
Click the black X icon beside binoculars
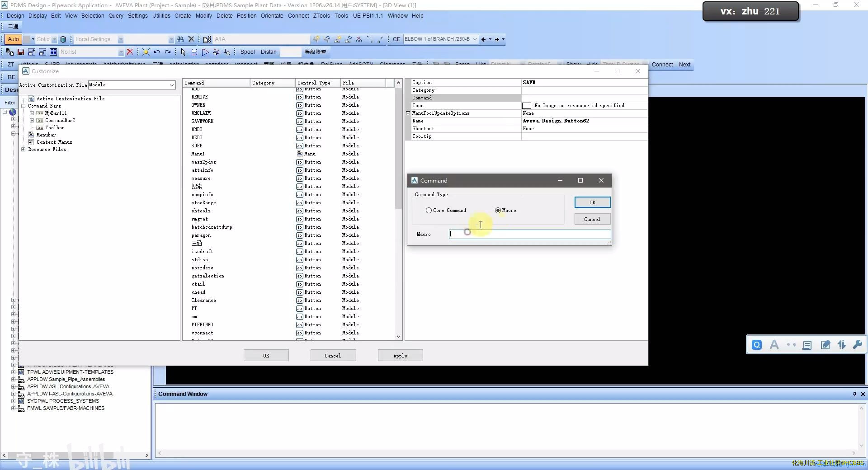click(191, 39)
